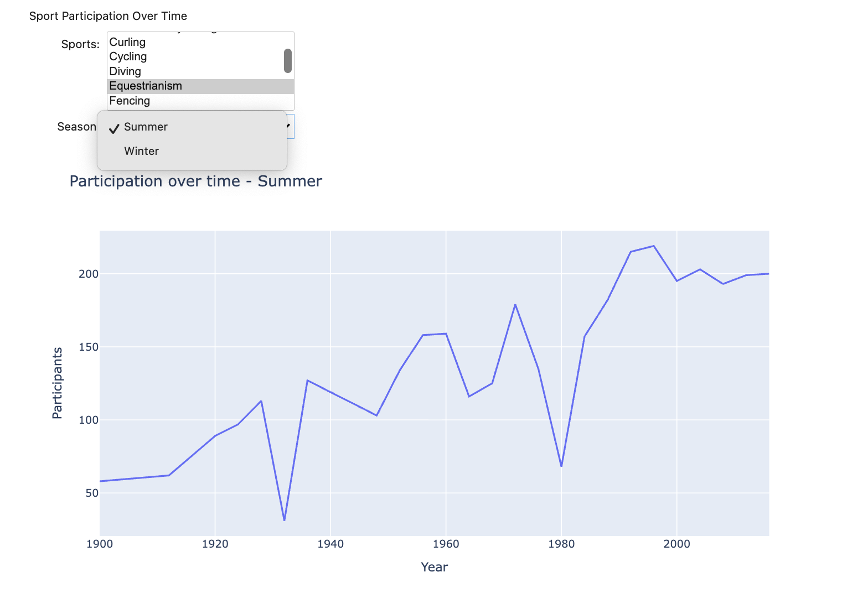Choose Winter from the Season menu
868x593 pixels.
coord(142,151)
